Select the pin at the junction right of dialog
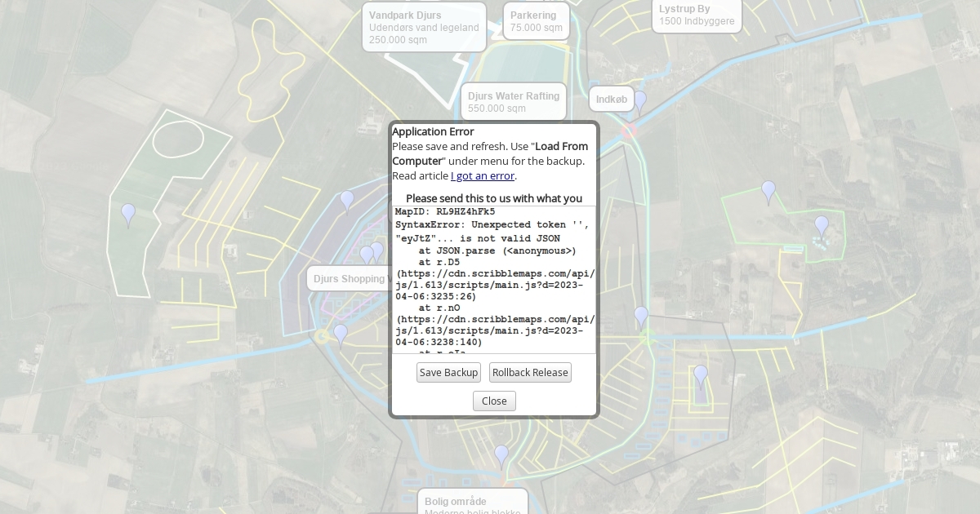The height and width of the screenshot is (514, 980). pyautogui.click(x=641, y=317)
